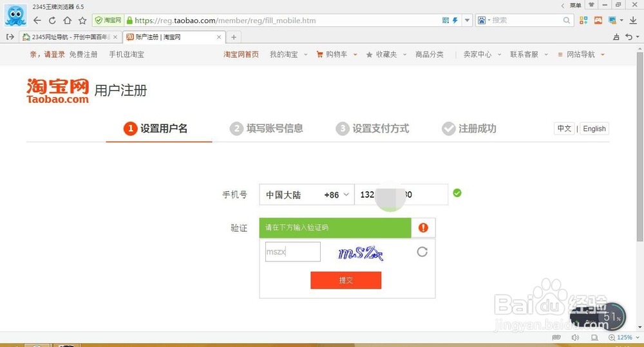This screenshot has width=644, height=347.
Task: Click the captcha text input field
Action: coord(293,252)
